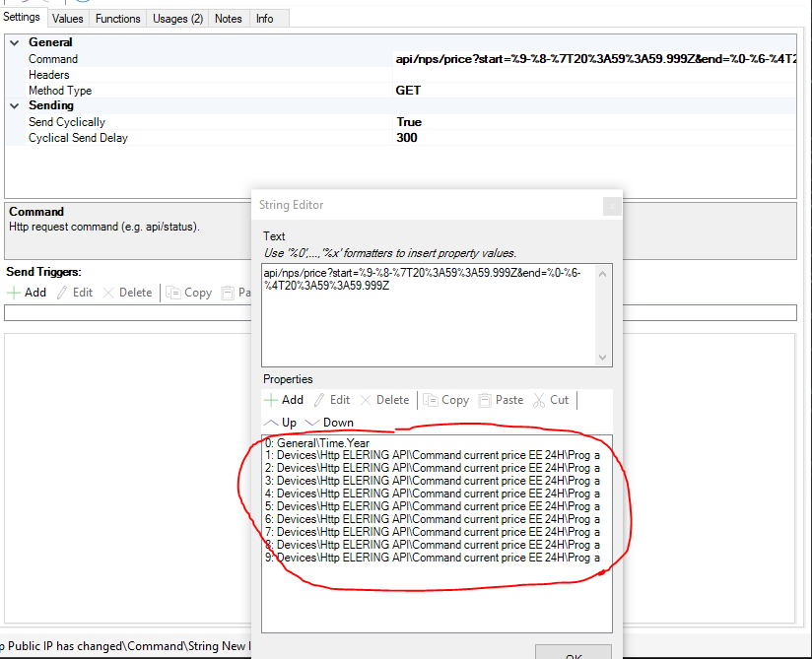The image size is (812, 659).
Task: Click Edit in String Editor properties toolbar
Action: pos(331,400)
